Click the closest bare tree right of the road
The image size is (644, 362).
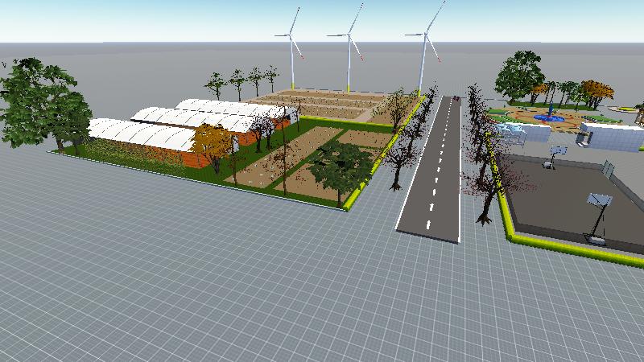point(485,193)
